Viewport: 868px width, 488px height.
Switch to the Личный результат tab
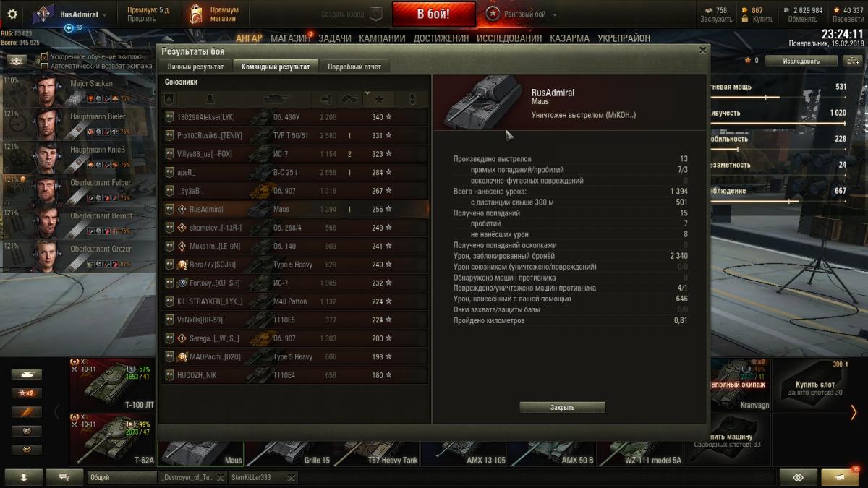click(x=195, y=67)
